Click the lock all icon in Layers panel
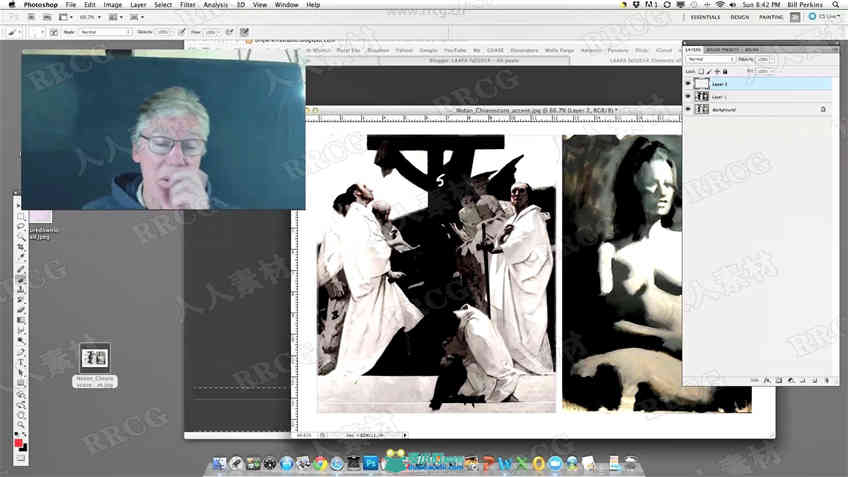848x477 pixels. pos(725,71)
